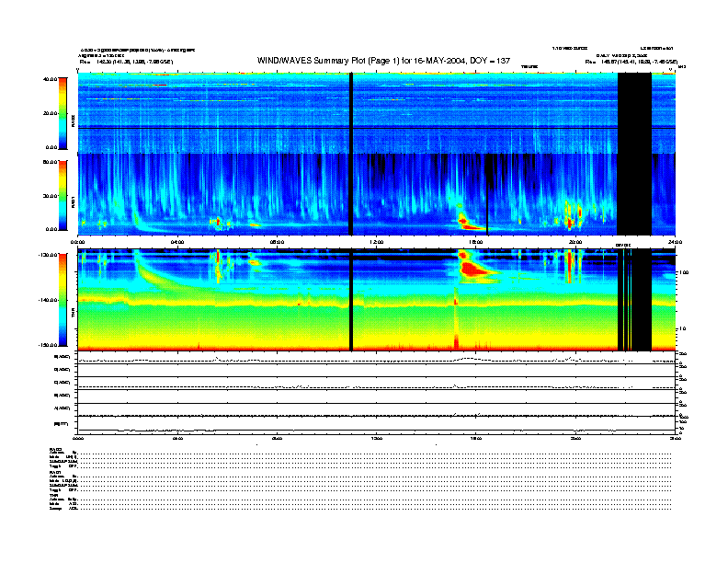
Task: Click the 12:00 time axis label
Action: point(376,242)
